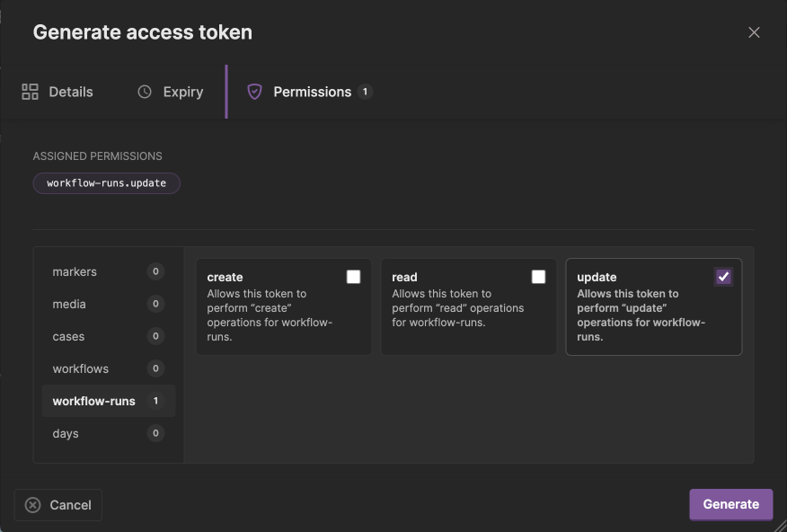
Task: Select the days resource
Action: (109, 433)
